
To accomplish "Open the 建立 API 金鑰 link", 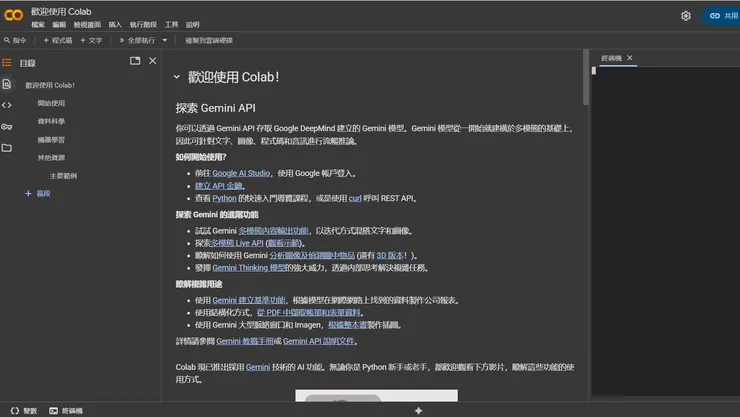I will click(219, 186).
